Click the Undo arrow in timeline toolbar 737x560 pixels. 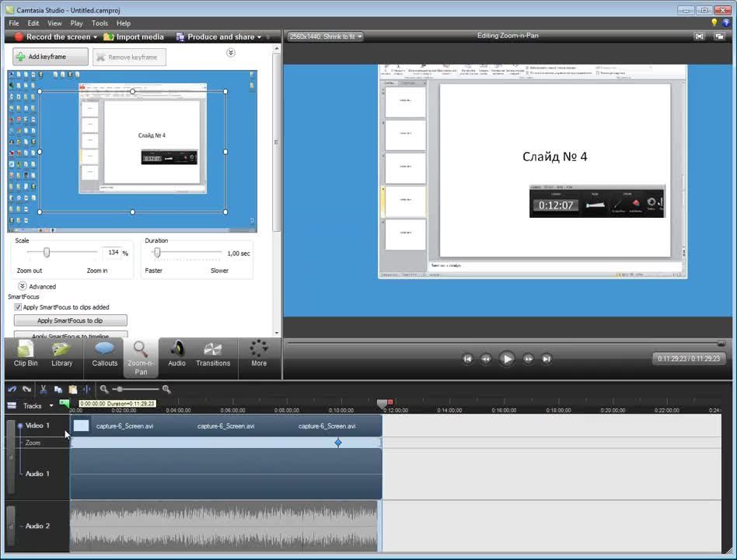click(x=12, y=389)
